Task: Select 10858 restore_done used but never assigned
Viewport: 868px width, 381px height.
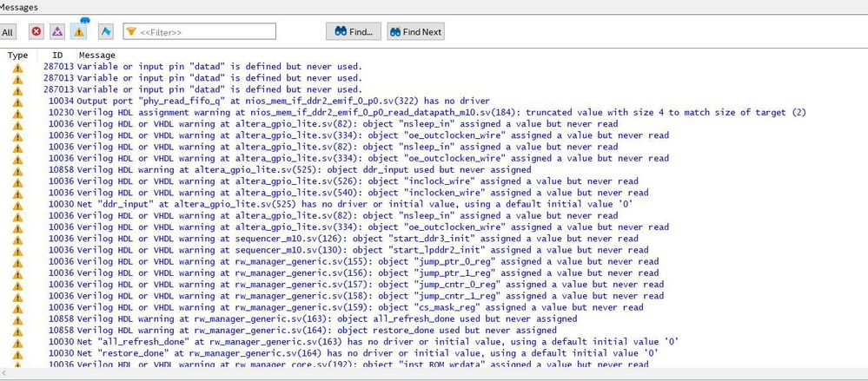Action: click(x=316, y=330)
